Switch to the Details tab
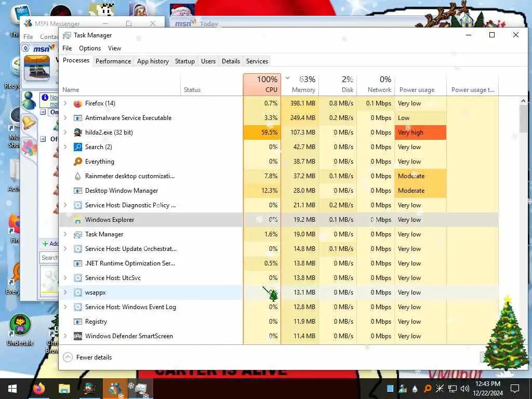The width and height of the screenshot is (532, 399). (231, 61)
